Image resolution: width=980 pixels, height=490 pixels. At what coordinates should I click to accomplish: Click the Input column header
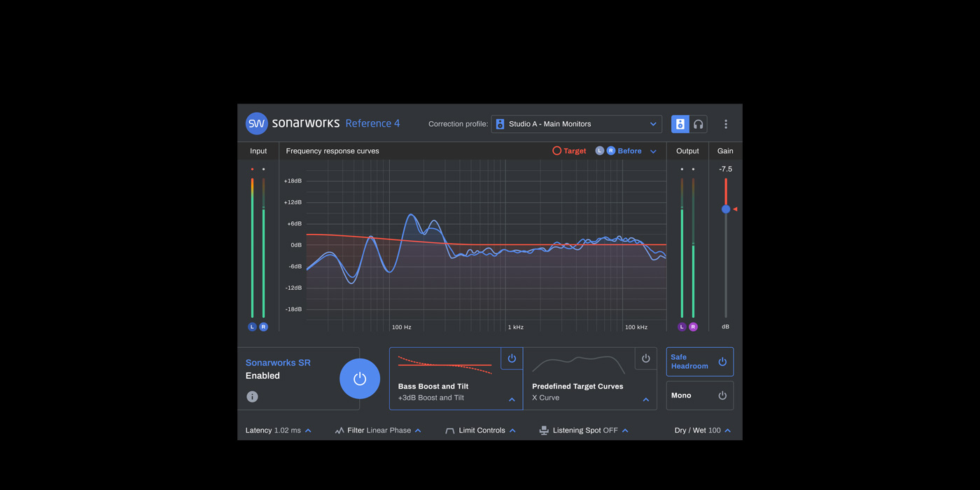click(x=258, y=150)
